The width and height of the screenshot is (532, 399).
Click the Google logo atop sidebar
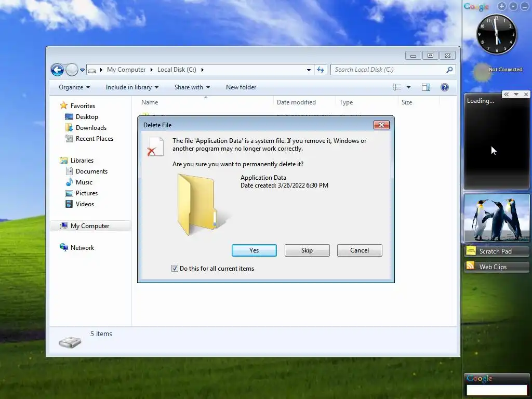[476, 6]
